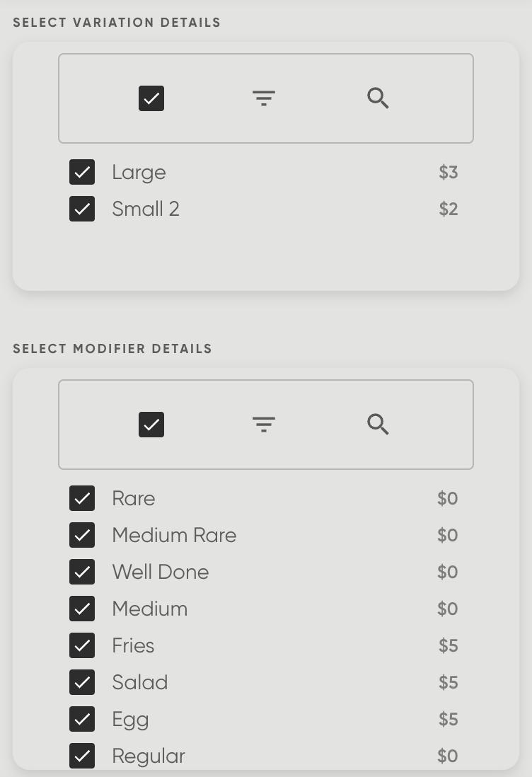Screen dimensions: 532x777
Task: Click the $5 price next to Fries
Action: [x=447, y=645]
